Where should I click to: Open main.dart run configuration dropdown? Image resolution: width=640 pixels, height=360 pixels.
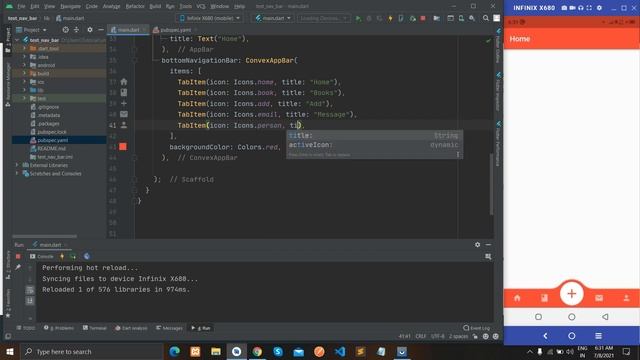[x=273, y=18]
